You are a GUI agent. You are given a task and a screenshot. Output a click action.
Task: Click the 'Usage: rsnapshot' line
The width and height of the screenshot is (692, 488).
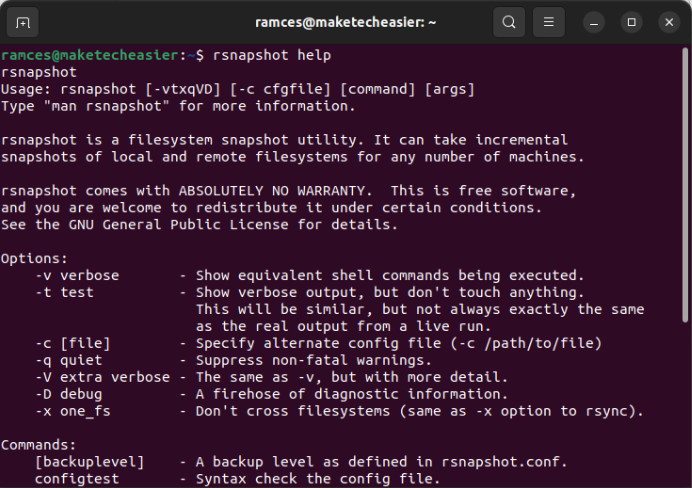click(237, 89)
